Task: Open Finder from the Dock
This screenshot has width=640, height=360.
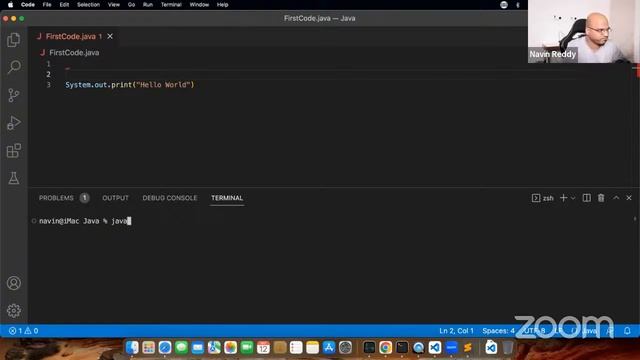Action: point(132,348)
